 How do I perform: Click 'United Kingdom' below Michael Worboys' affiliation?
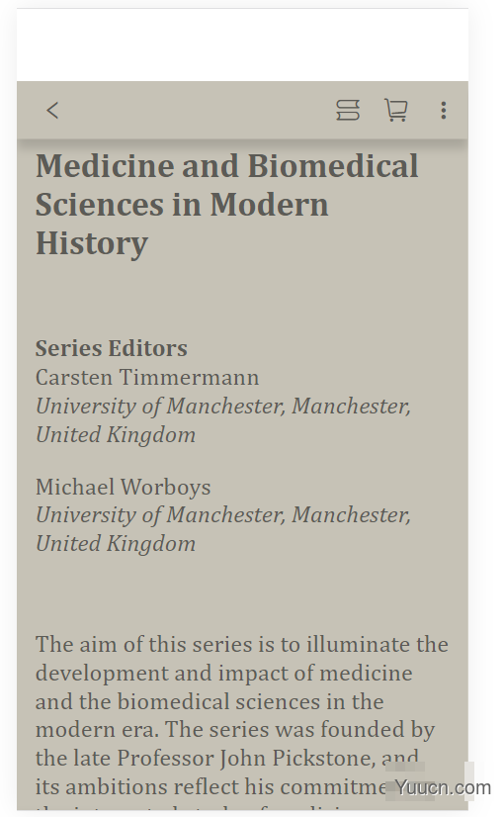(x=116, y=543)
